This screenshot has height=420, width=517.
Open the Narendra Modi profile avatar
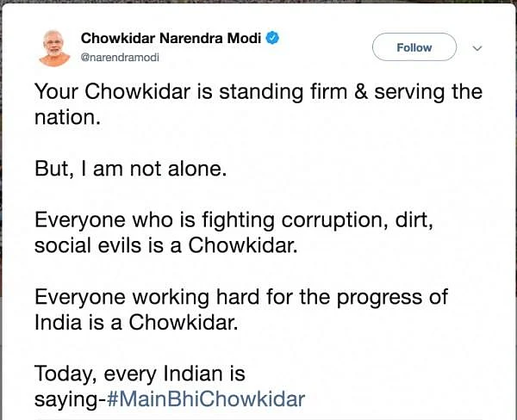(x=54, y=48)
